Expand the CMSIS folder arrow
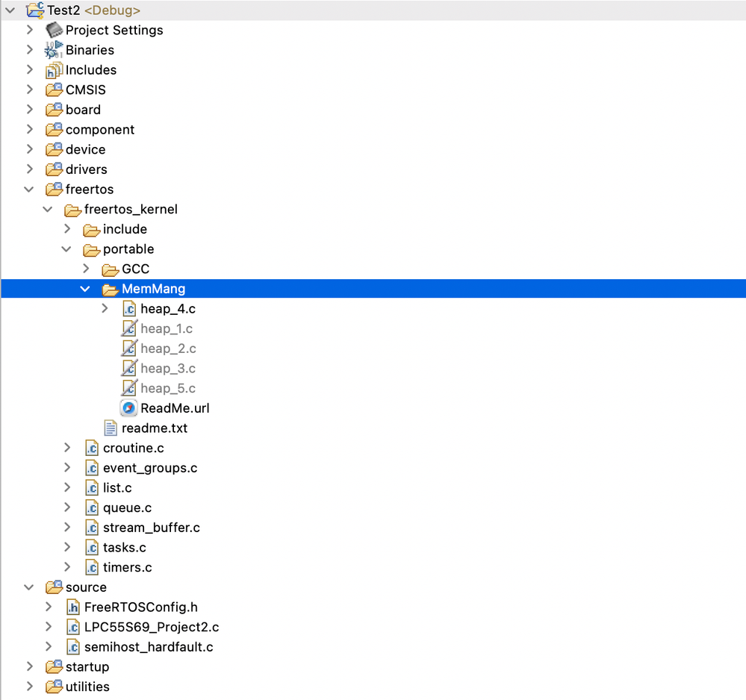 [x=30, y=90]
